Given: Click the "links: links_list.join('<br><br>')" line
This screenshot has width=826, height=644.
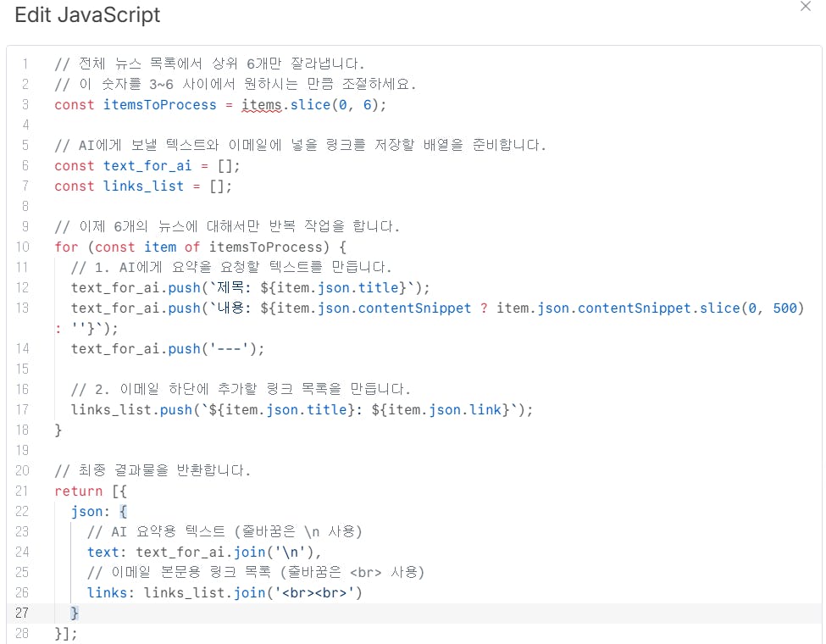Looking at the screenshot, I should point(225,593).
